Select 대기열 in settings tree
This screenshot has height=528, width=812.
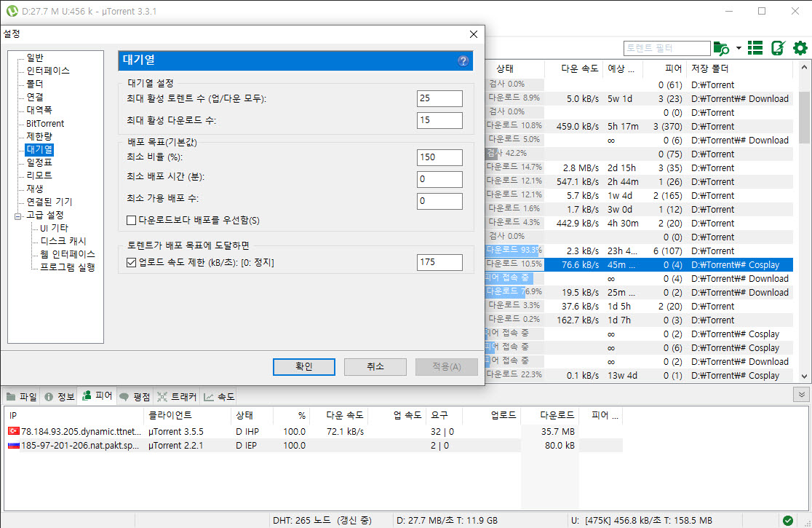(x=39, y=149)
